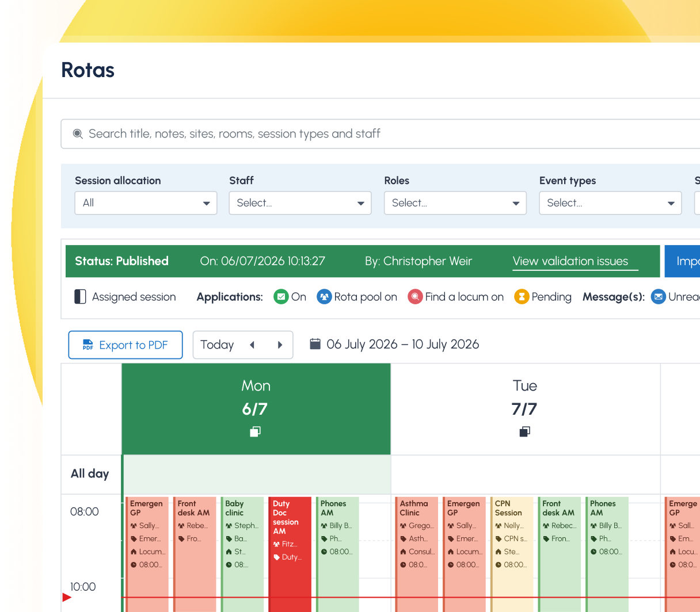Click home icon in Baby clinic card
This screenshot has width=700, height=612.
[229, 552]
